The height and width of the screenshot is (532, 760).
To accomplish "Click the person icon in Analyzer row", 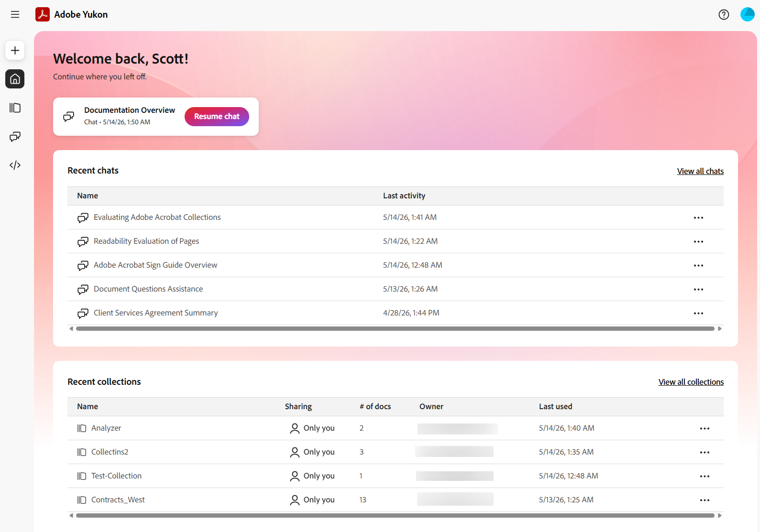I will click(x=295, y=428).
